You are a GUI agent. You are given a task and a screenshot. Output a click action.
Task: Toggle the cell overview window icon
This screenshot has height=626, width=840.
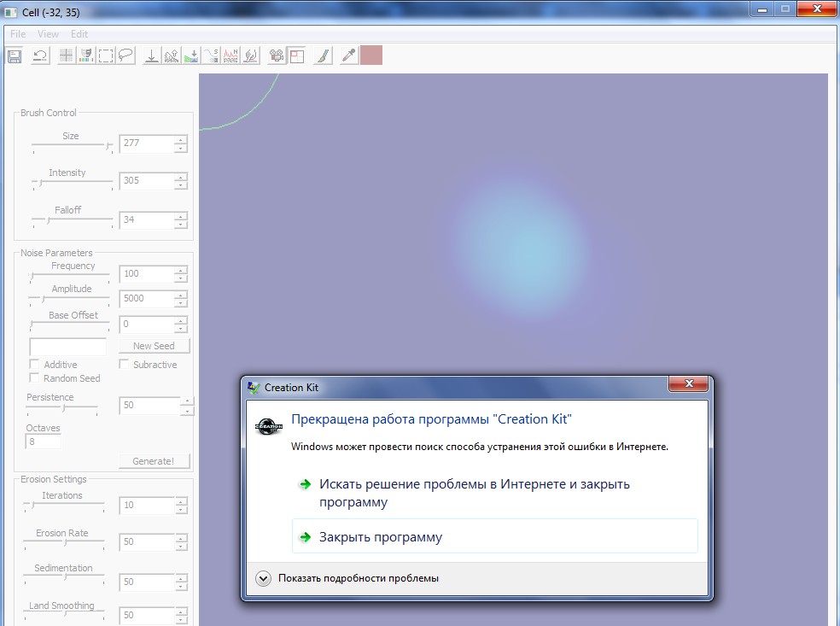[296, 56]
